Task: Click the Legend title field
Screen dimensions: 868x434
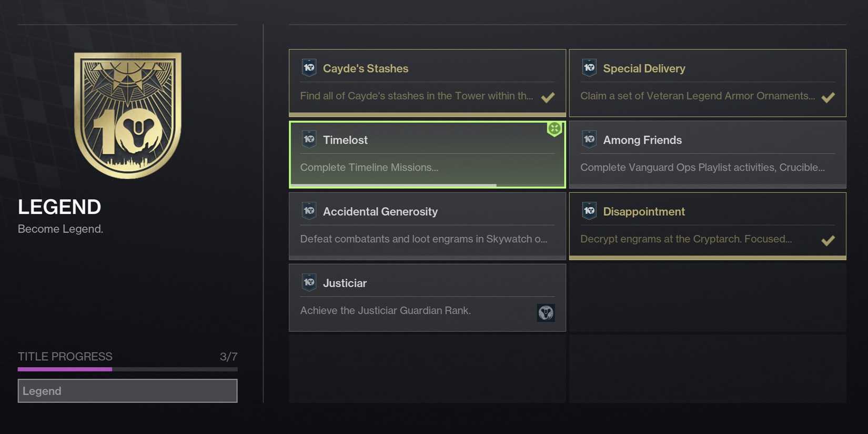Action: (127, 391)
